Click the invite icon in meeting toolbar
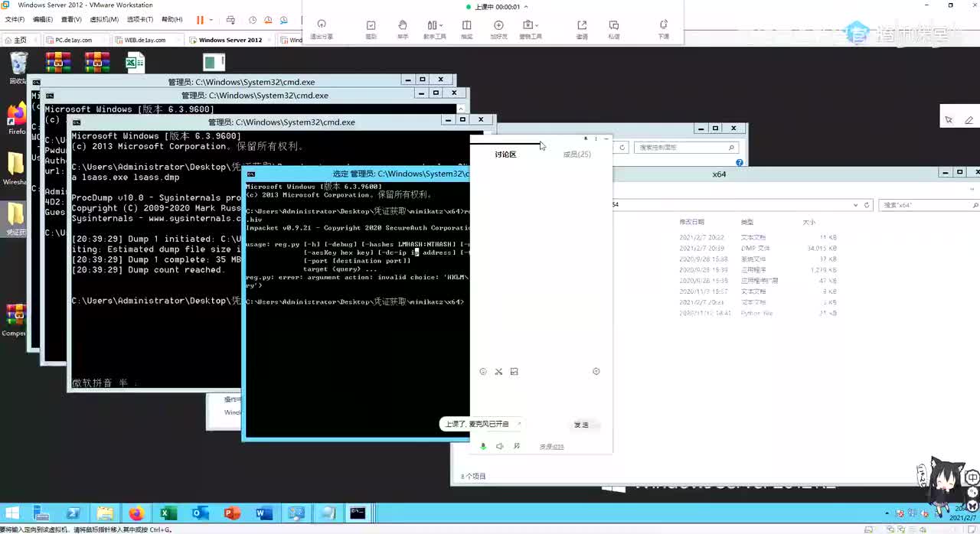The height and width of the screenshot is (534, 980). click(582, 25)
